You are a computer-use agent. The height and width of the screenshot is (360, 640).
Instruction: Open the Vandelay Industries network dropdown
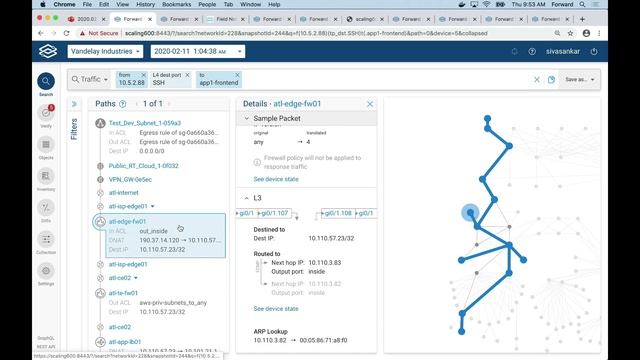(x=105, y=51)
